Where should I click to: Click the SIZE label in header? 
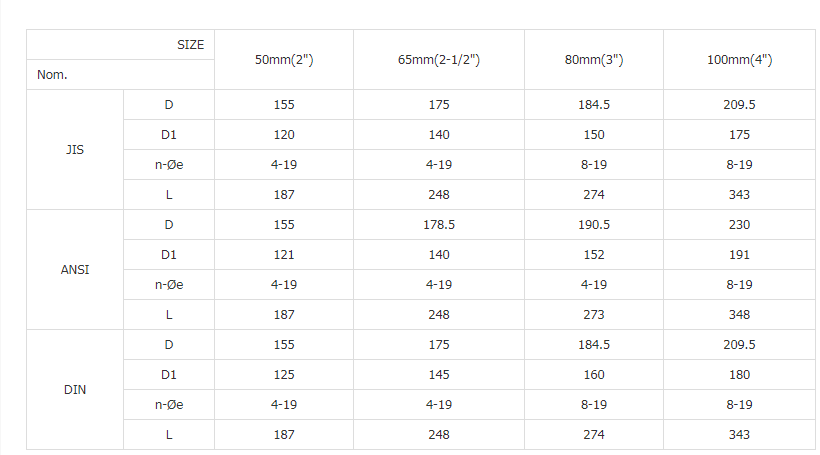(x=190, y=45)
